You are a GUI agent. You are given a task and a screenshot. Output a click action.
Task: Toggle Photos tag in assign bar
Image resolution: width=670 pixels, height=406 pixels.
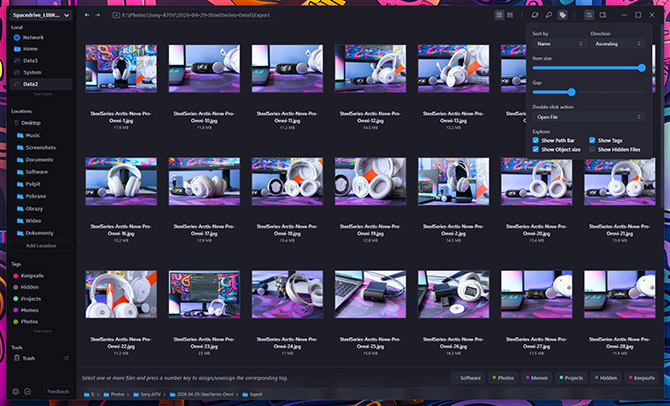[503, 378]
